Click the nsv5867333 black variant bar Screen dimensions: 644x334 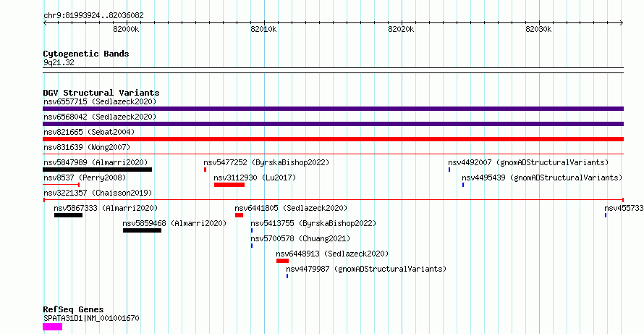[x=68, y=215]
